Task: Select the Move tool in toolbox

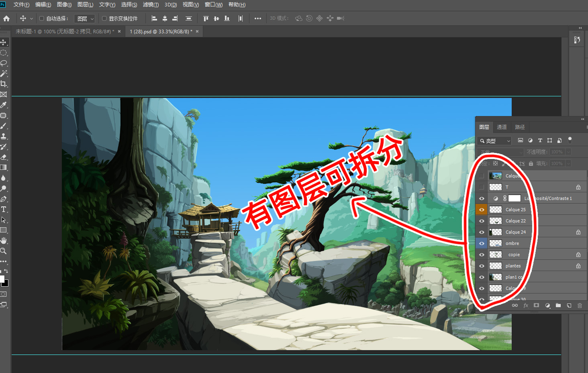Action: (3, 42)
